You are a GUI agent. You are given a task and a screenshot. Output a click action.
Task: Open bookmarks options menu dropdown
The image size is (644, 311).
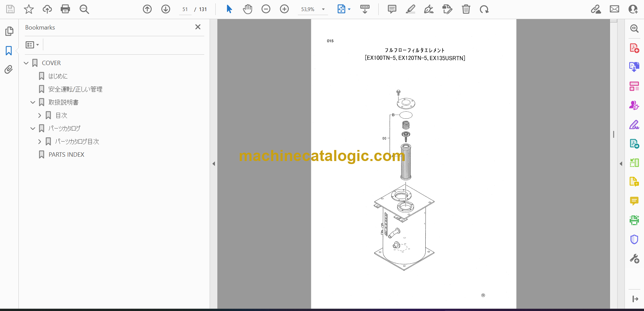(x=32, y=45)
